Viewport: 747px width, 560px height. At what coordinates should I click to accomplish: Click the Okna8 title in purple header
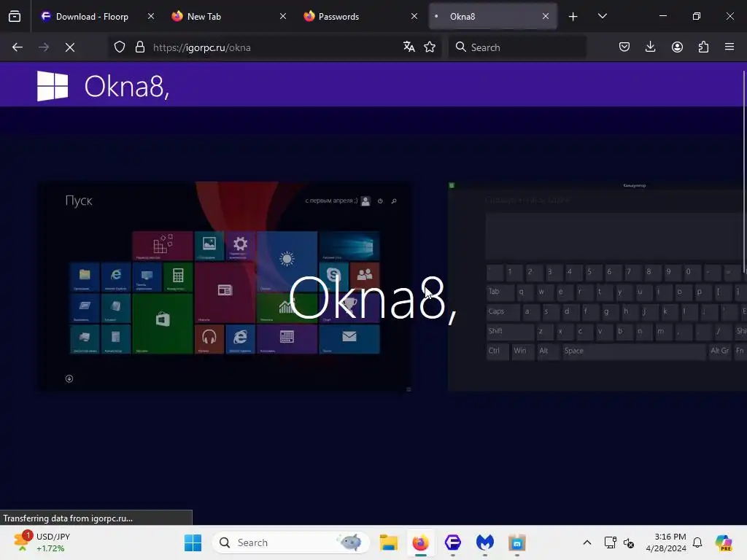point(127,87)
